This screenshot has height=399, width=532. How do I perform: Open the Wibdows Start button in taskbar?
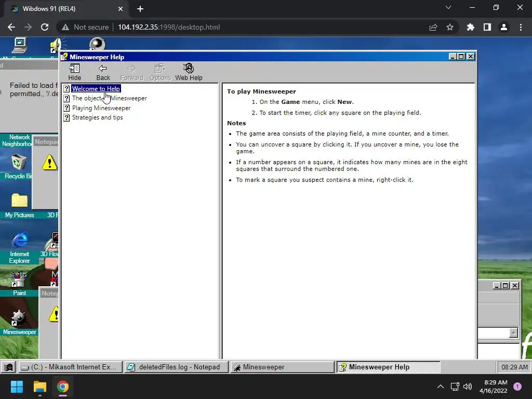click(x=8, y=367)
